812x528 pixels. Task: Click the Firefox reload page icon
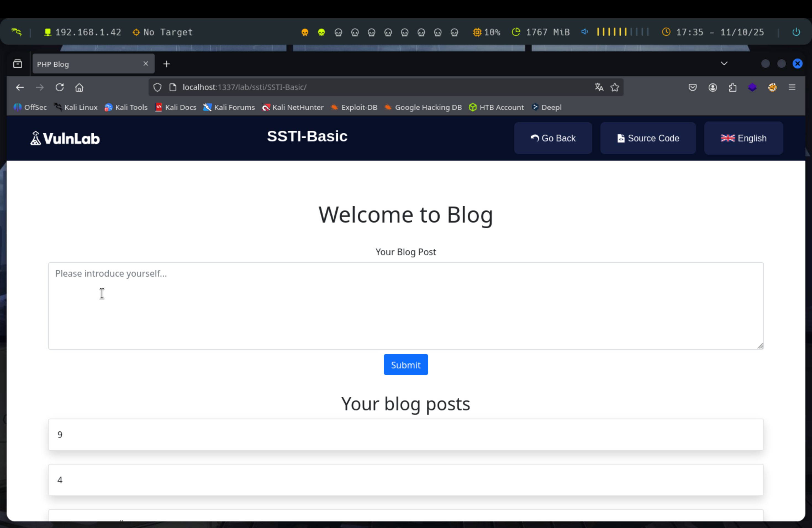click(60, 87)
